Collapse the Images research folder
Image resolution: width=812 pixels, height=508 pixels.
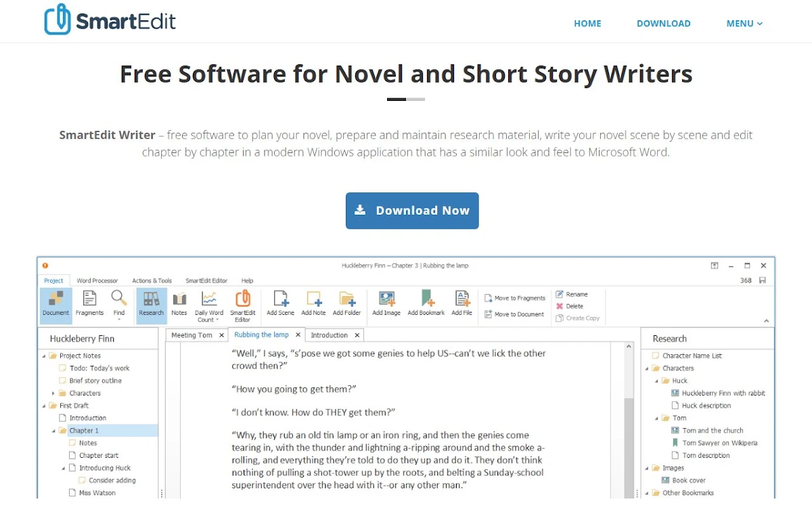coord(646,468)
